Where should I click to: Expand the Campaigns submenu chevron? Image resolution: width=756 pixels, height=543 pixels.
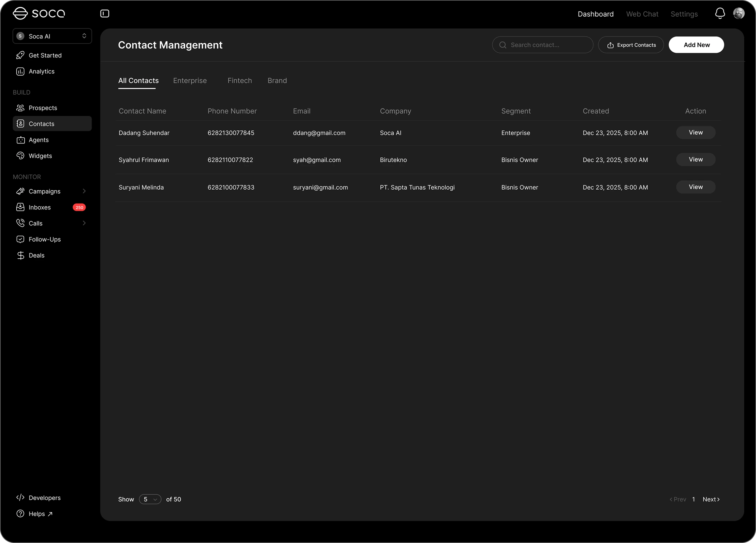(84, 191)
